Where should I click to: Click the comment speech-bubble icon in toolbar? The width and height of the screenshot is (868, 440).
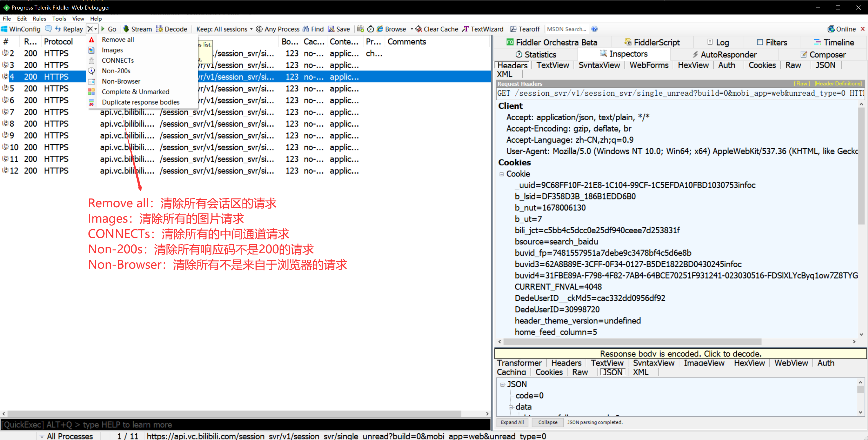tap(48, 29)
